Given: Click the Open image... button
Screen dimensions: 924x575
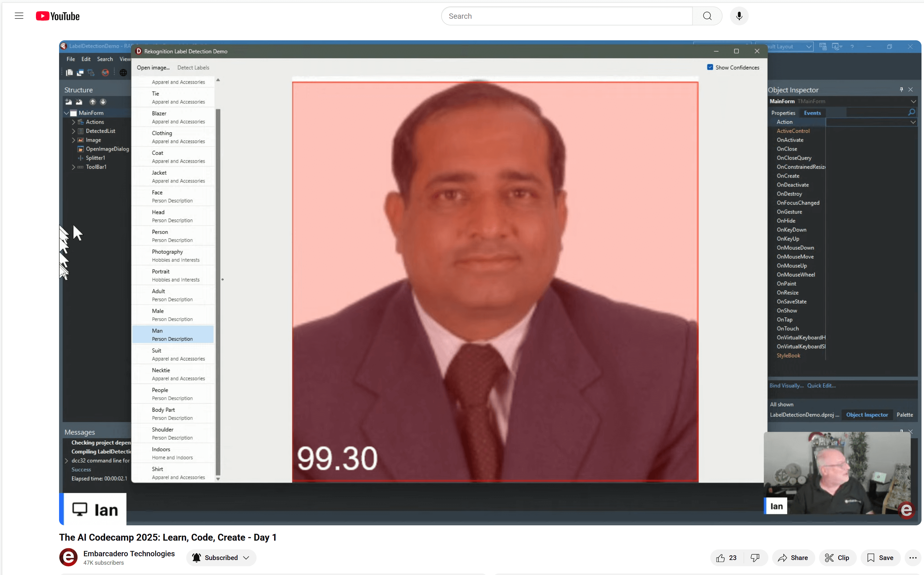Looking at the screenshot, I should [x=153, y=68].
